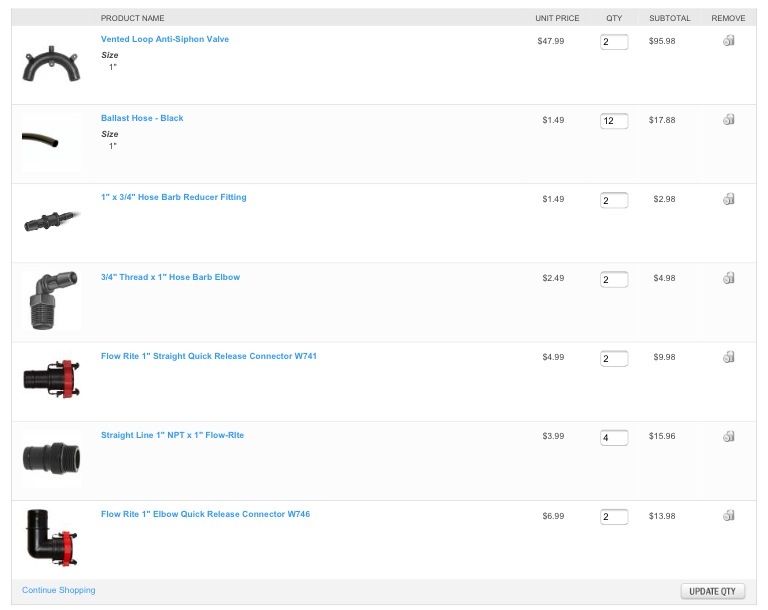Click the Update Qty button
Screen dimensions: 768x610
pyautogui.click(x=712, y=591)
